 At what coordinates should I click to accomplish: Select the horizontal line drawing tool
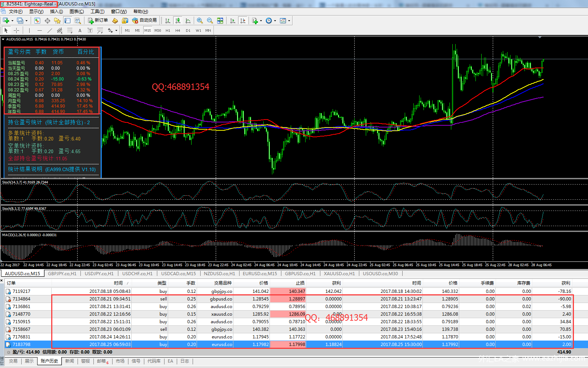point(39,30)
